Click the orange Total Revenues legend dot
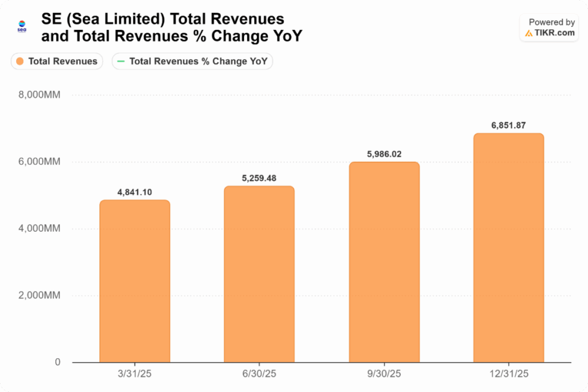 [20, 61]
